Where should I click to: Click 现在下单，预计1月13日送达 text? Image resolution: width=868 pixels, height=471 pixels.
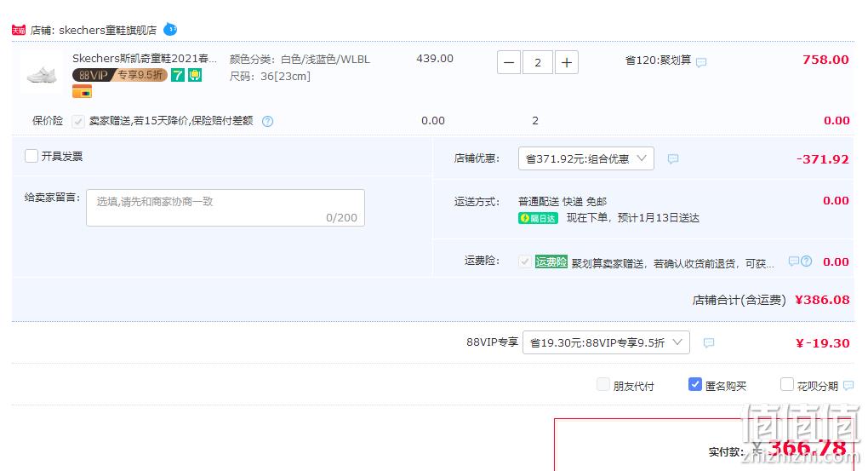coord(633,218)
